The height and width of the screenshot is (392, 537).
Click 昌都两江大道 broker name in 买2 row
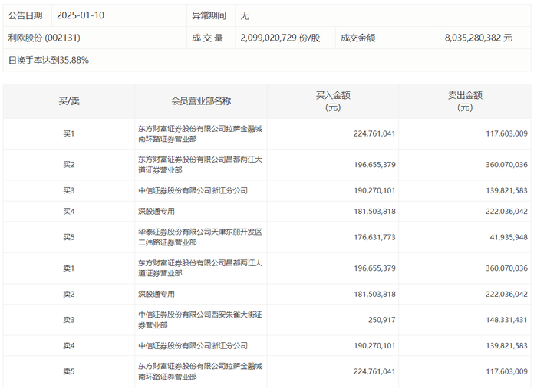point(200,165)
